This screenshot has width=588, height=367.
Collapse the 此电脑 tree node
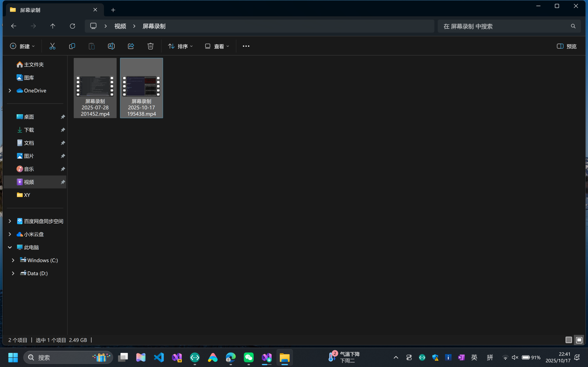[x=10, y=247]
